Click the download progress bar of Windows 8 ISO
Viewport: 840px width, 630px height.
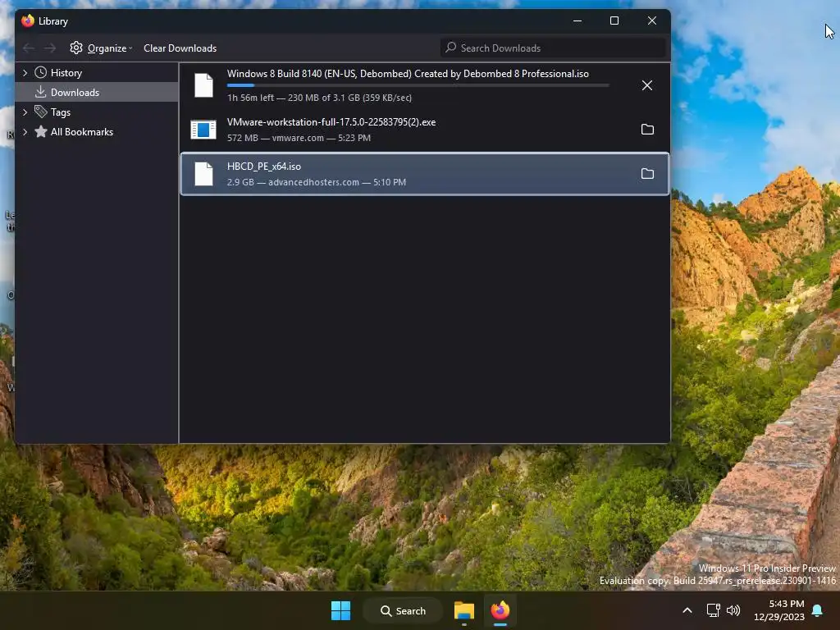(418, 85)
